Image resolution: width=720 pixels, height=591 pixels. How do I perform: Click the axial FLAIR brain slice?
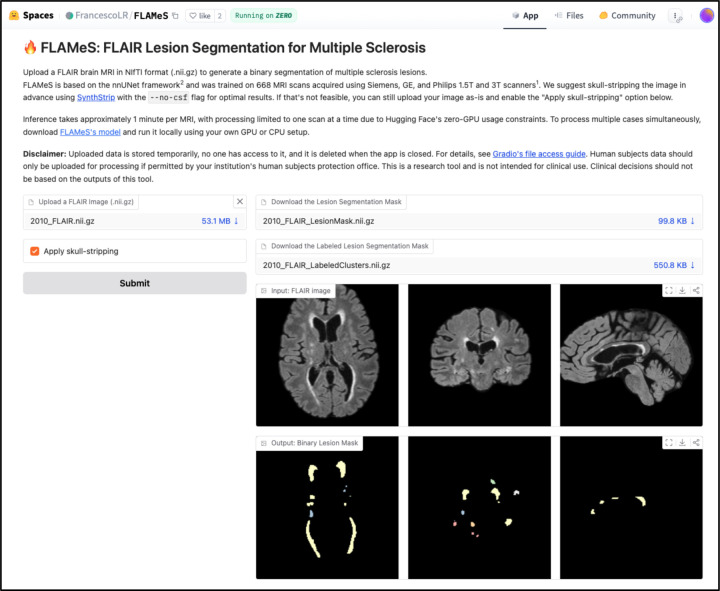pos(327,355)
